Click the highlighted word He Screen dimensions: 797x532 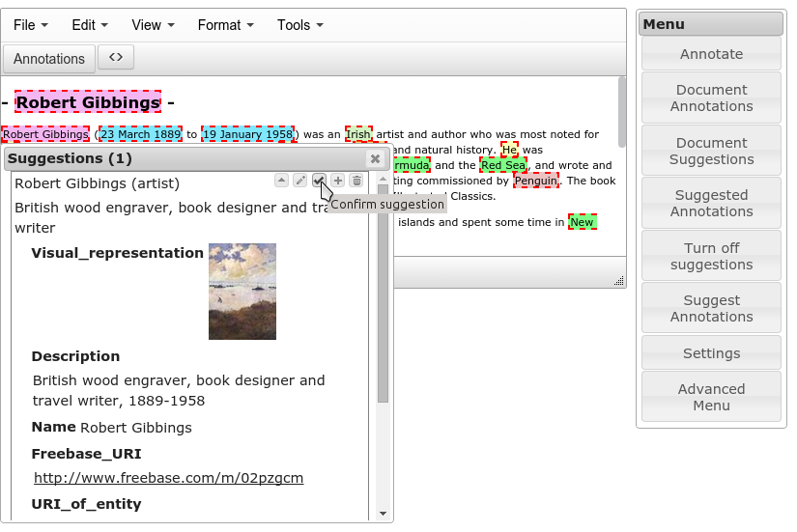pos(509,150)
